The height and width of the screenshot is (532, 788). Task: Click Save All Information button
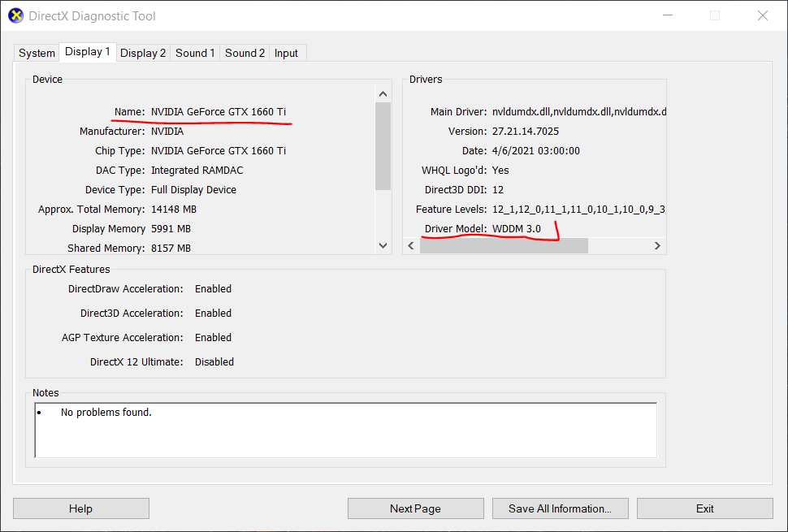[561, 508]
